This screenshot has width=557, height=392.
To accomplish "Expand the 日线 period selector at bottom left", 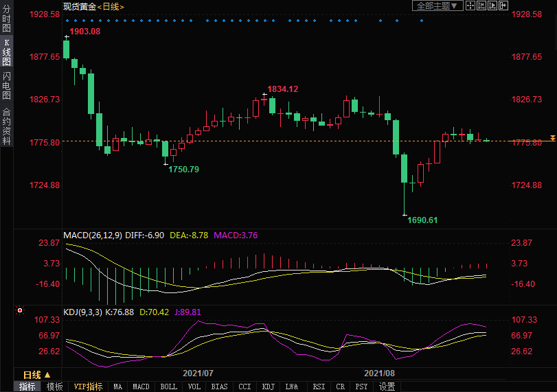I will [x=36, y=375].
